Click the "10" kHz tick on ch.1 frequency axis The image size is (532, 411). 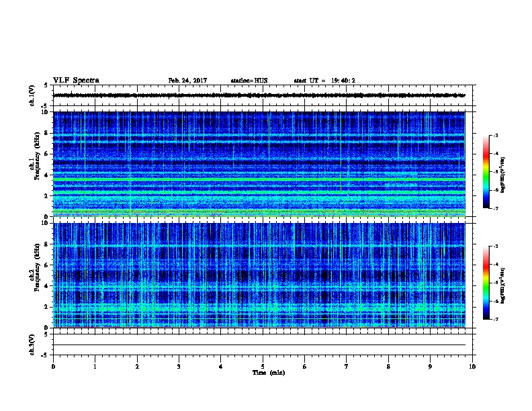[45, 112]
